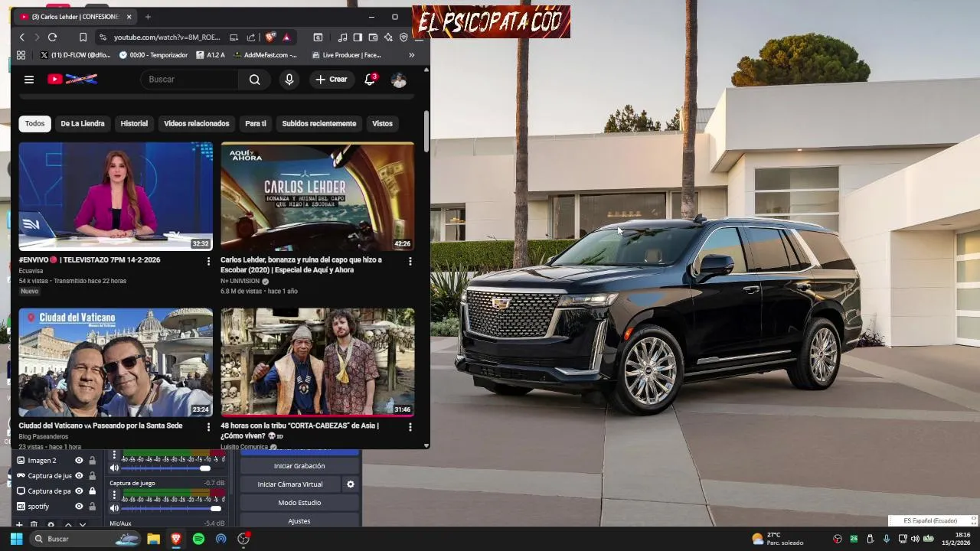Start voice search with microphone icon
The height and width of the screenshot is (551, 980).
[289, 80]
